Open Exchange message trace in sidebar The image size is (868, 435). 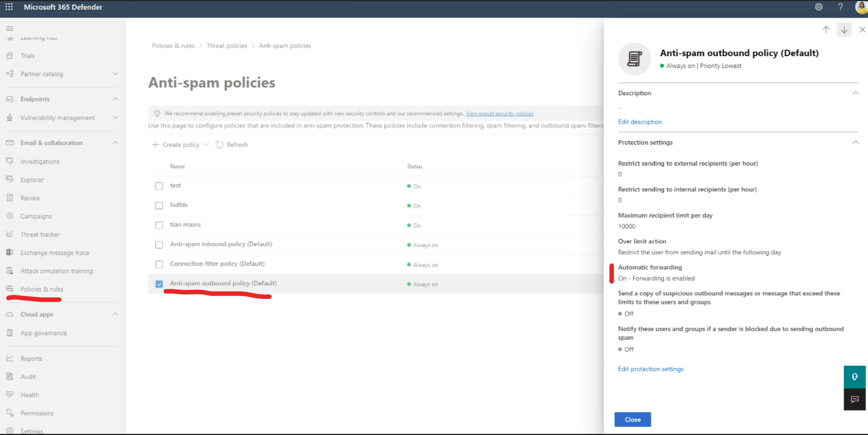55,253
